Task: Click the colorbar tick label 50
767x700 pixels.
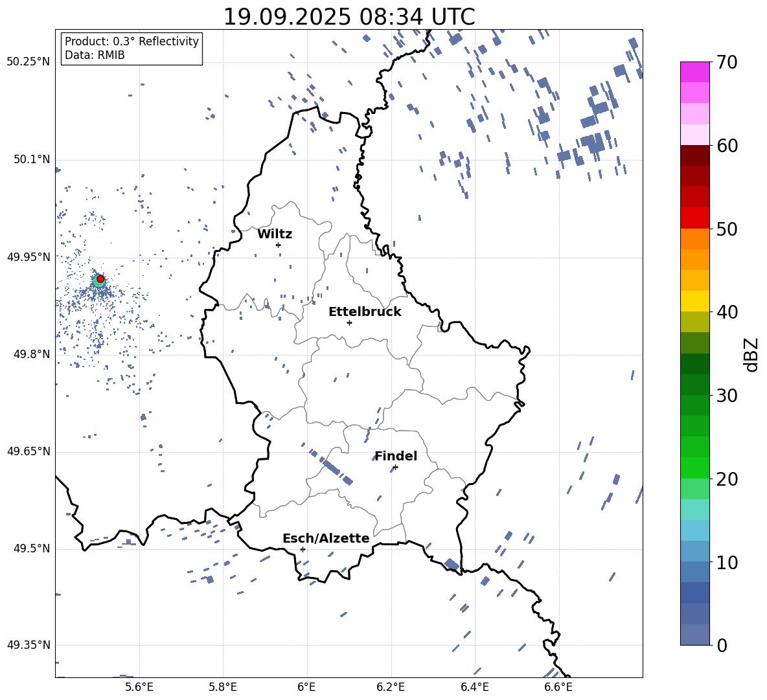Action: 727,229
